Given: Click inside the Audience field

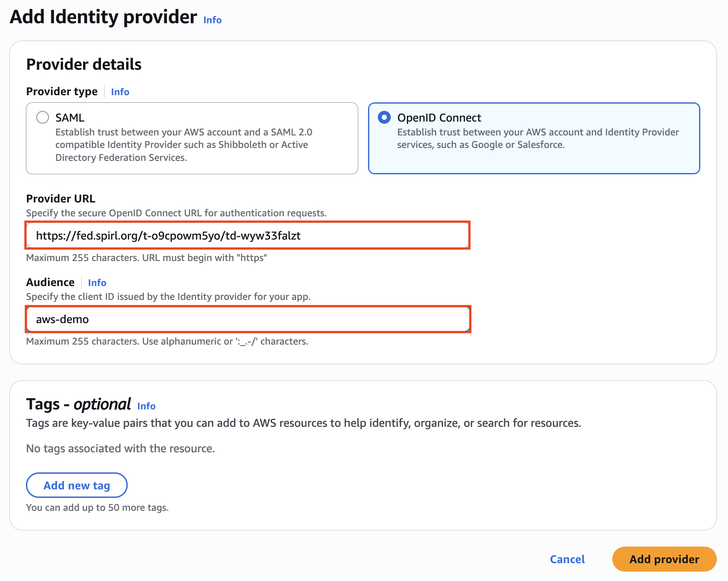Looking at the screenshot, I should click(x=248, y=319).
